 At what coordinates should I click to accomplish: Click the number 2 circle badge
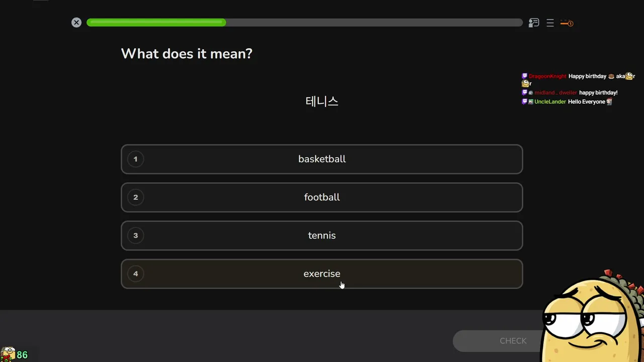pyautogui.click(x=135, y=198)
